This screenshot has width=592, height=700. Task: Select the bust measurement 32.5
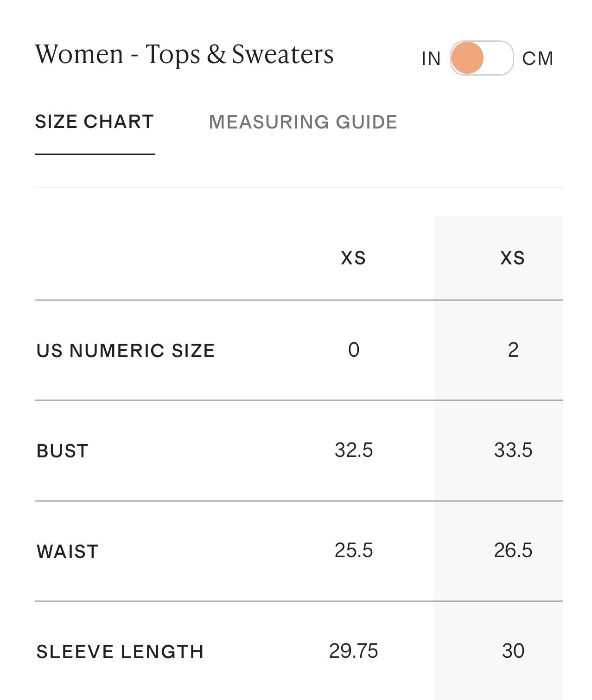pos(354,450)
